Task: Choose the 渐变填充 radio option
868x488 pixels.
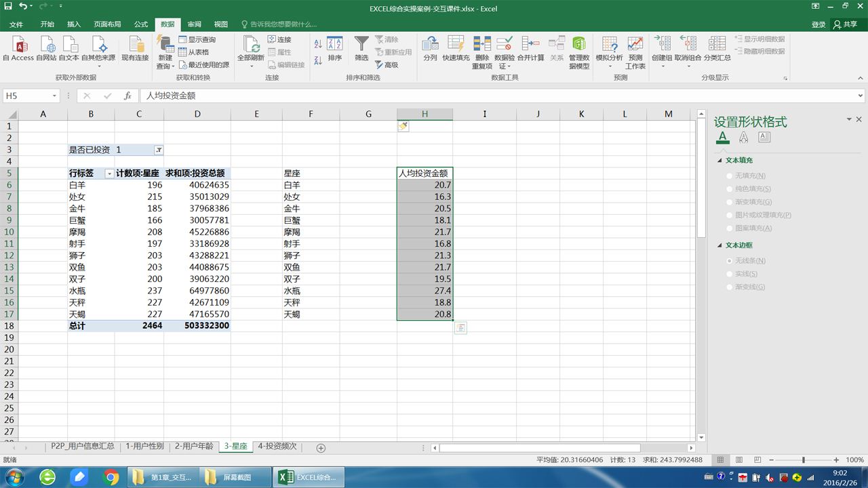Action: [730, 202]
